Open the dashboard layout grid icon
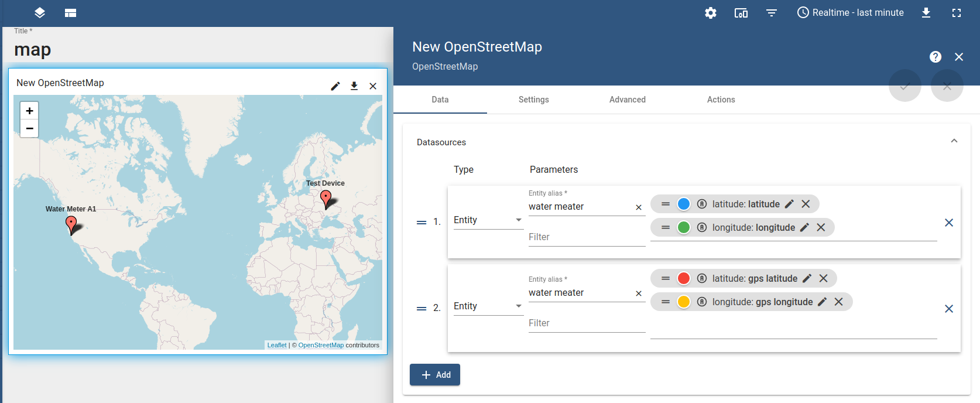 (71, 13)
